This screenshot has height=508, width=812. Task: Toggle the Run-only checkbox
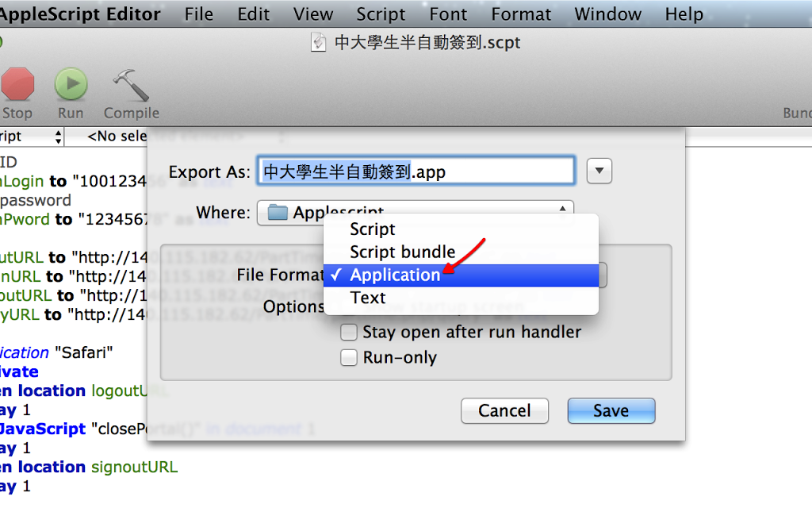coord(349,357)
